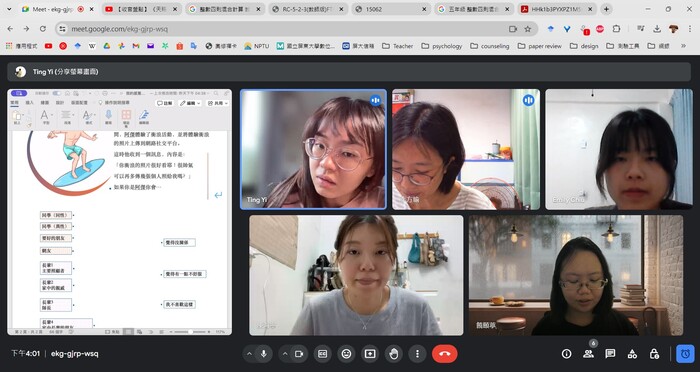
Task: Turn off the camera in Meet
Action: click(299, 354)
